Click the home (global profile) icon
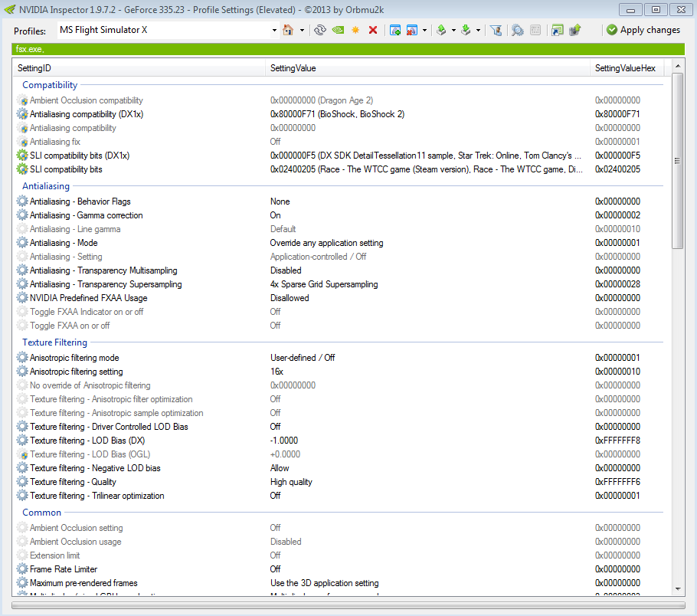The height and width of the screenshot is (616, 697). [x=288, y=30]
